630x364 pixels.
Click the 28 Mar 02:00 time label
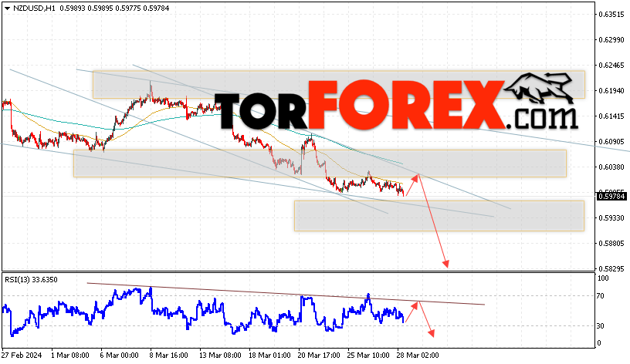coord(418,356)
